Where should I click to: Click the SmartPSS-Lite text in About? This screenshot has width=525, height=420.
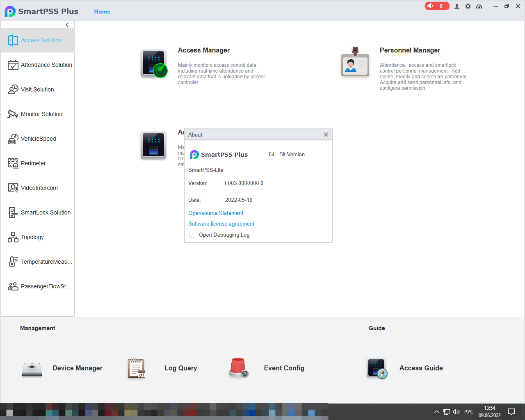[x=206, y=170]
